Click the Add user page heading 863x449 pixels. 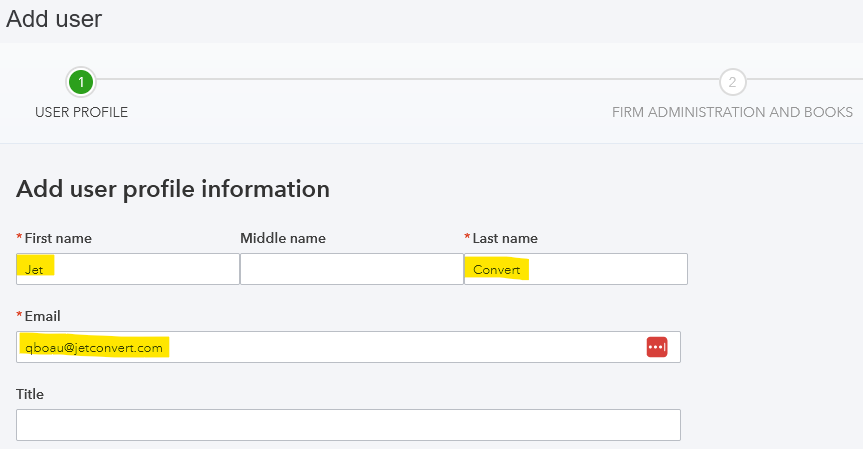(x=54, y=19)
